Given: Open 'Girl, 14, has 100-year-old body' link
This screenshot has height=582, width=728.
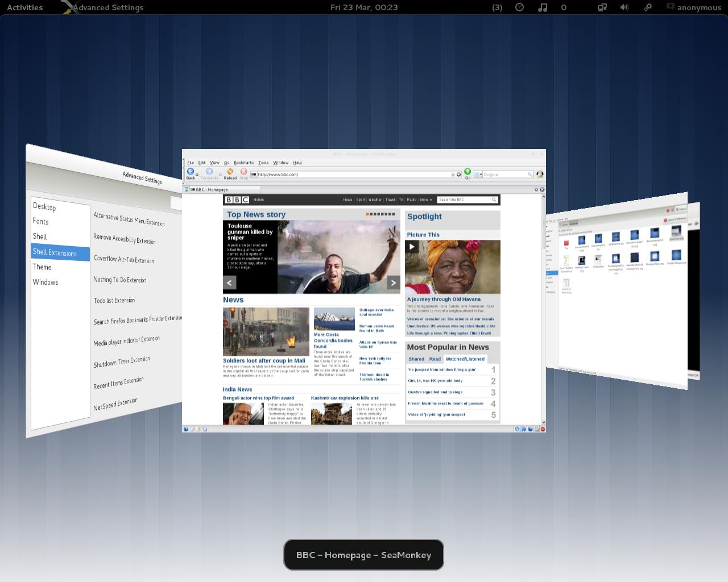Looking at the screenshot, I should [435, 381].
